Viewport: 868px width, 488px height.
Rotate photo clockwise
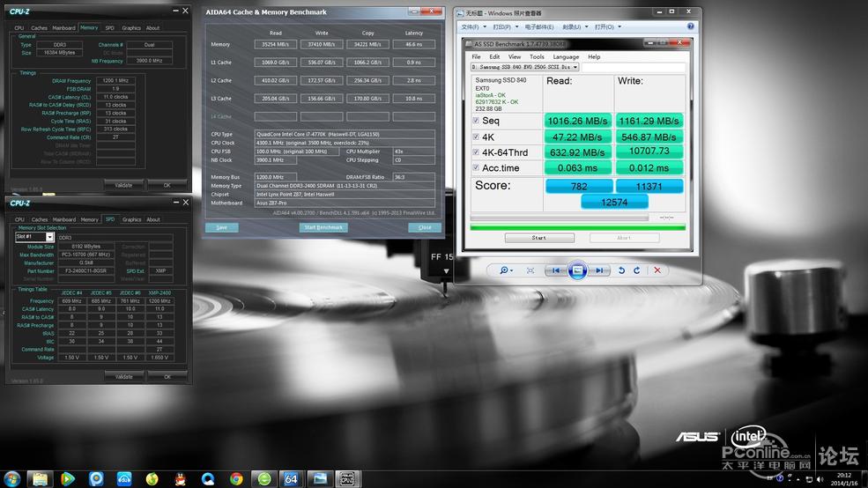(x=636, y=270)
